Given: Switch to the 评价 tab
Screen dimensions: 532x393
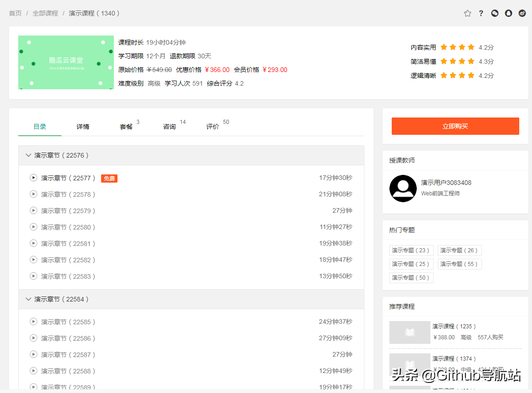Looking at the screenshot, I should (x=212, y=126).
